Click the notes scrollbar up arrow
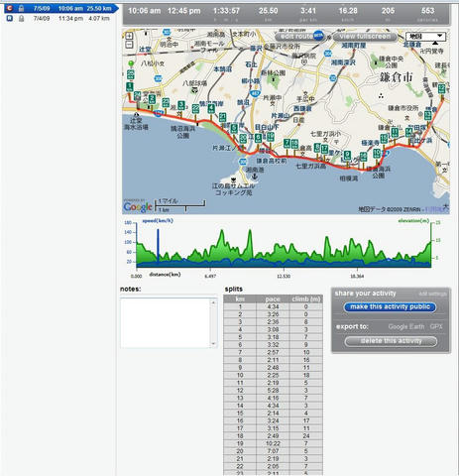Image resolution: width=459 pixels, height=476 pixels. click(x=213, y=302)
